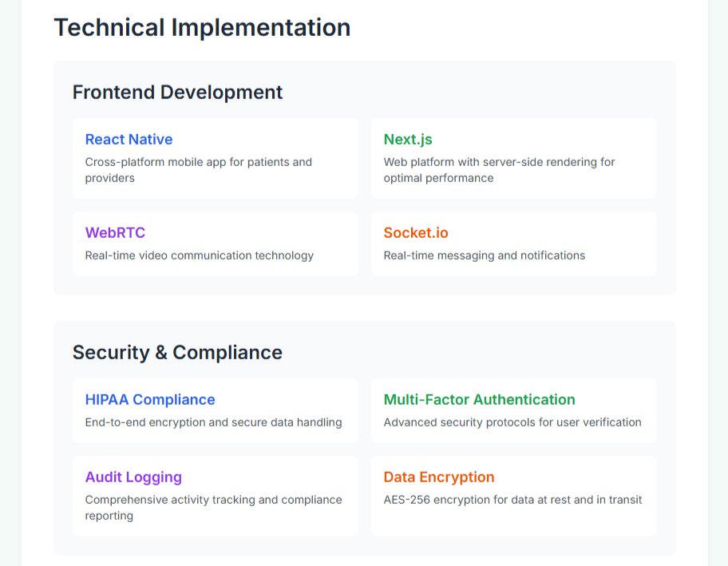Screen dimensions: 728x566
Task: Click the Technical Implementation page heading
Action: coord(202,27)
